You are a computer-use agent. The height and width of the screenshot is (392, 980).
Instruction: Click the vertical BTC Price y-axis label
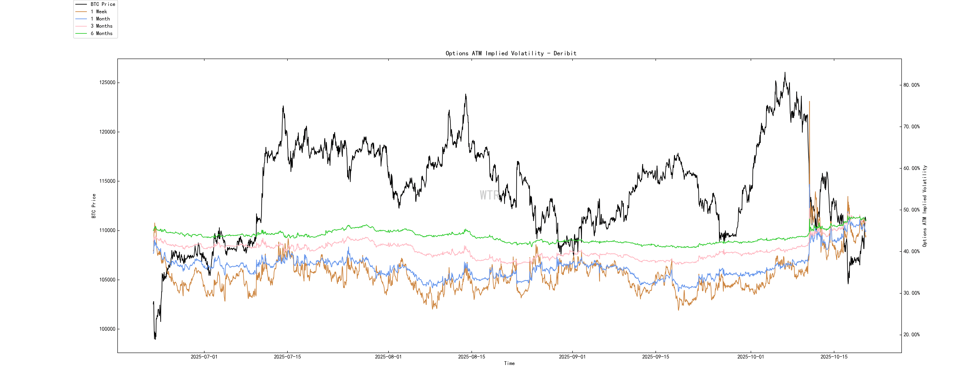point(94,206)
